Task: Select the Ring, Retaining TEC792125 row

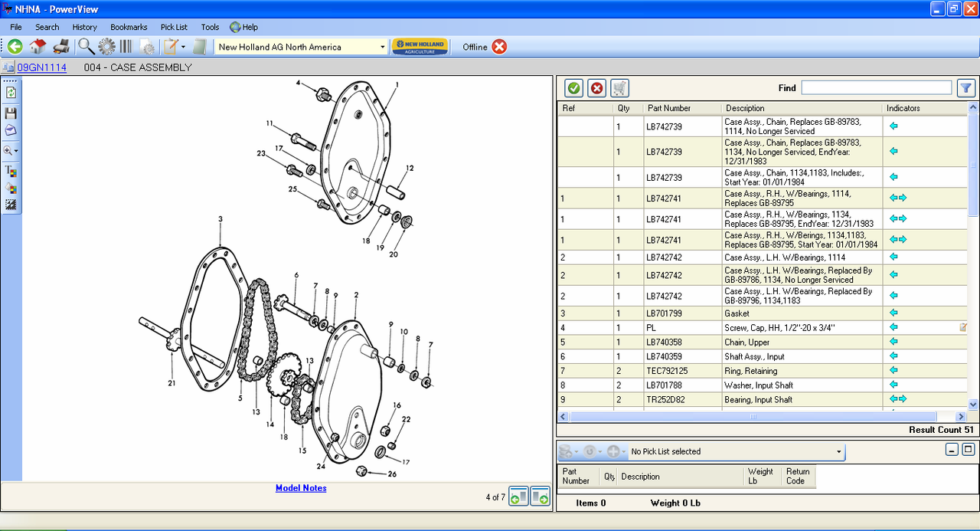Action: coord(763,371)
